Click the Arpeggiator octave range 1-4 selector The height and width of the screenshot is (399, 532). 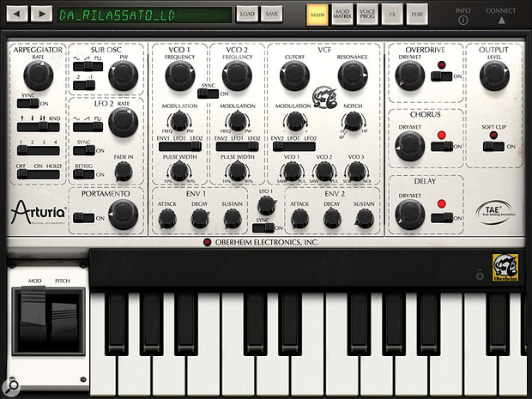[x=39, y=150]
